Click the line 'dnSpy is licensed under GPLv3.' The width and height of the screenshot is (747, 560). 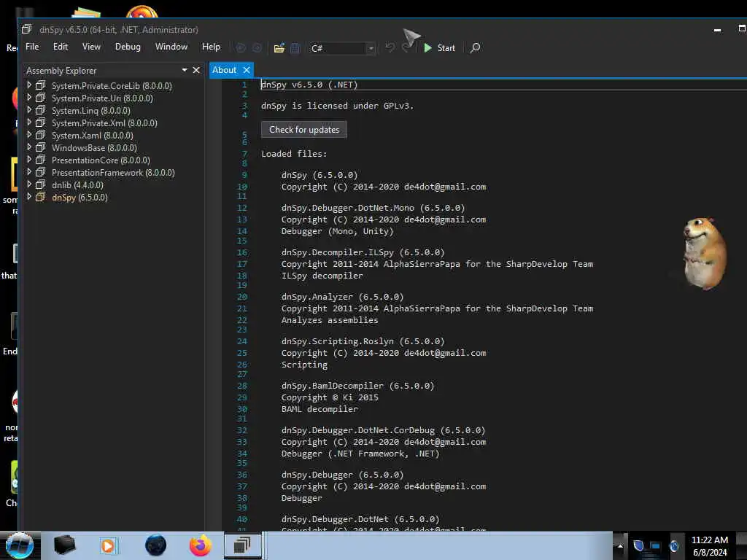click(337, 106)
